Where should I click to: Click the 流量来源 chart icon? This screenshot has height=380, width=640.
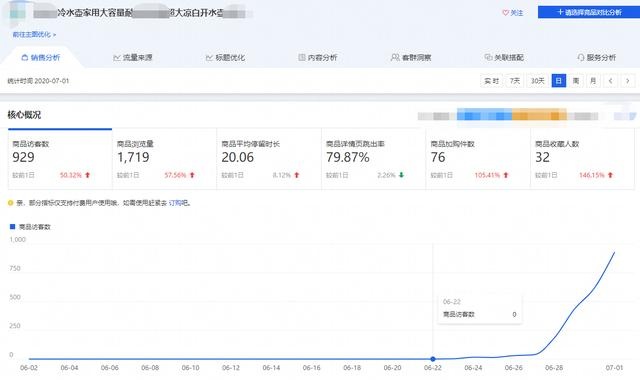click(x=117, y=58)
